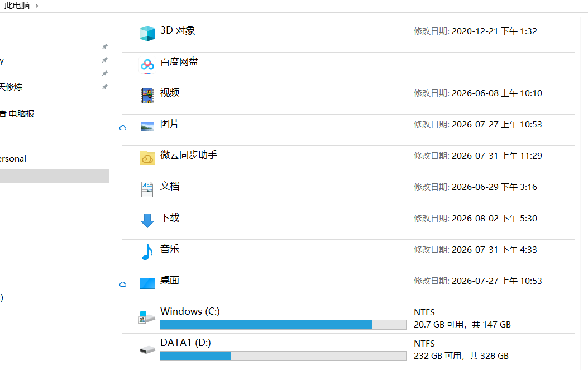Screen dimensions: 588x370
Task: Click the modified date "2026-07-31 上午 11:29"
Action: [497, 156]
